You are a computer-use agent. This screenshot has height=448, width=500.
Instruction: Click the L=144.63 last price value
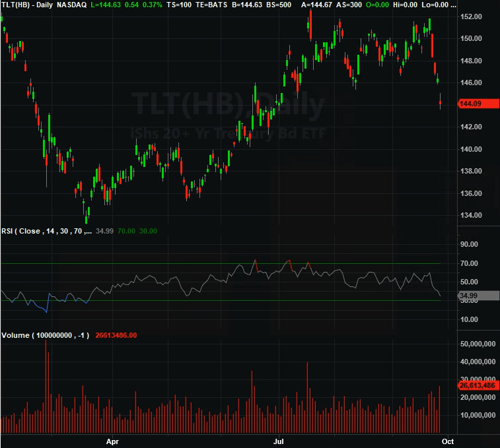point(106,5)
